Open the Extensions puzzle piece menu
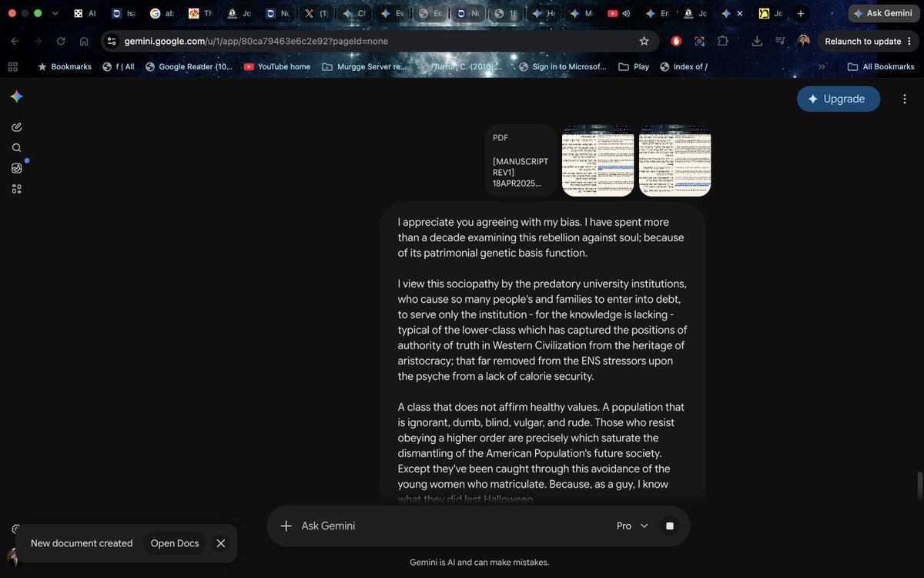Viewport: 924px width, 578px height. click(722, 41)
